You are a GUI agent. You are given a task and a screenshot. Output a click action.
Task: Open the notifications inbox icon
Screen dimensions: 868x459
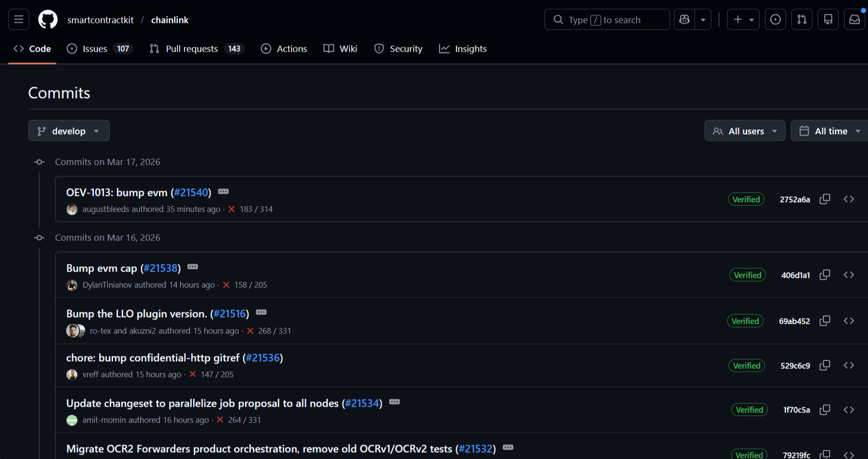[x=855, y=19]
